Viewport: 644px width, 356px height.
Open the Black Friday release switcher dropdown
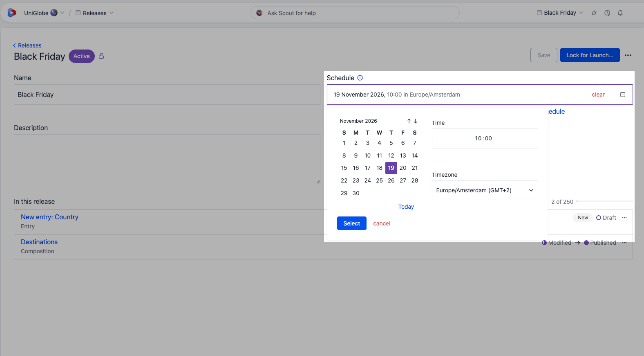[560, 13]
